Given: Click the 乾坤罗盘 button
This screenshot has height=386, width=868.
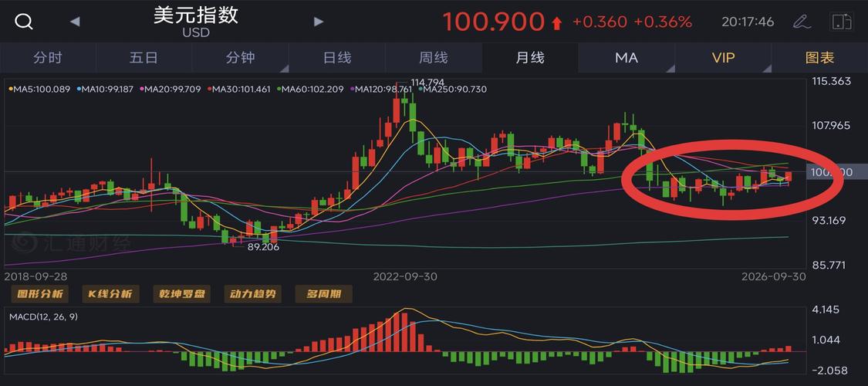Looking at the screenshot, I should [181, 293].
